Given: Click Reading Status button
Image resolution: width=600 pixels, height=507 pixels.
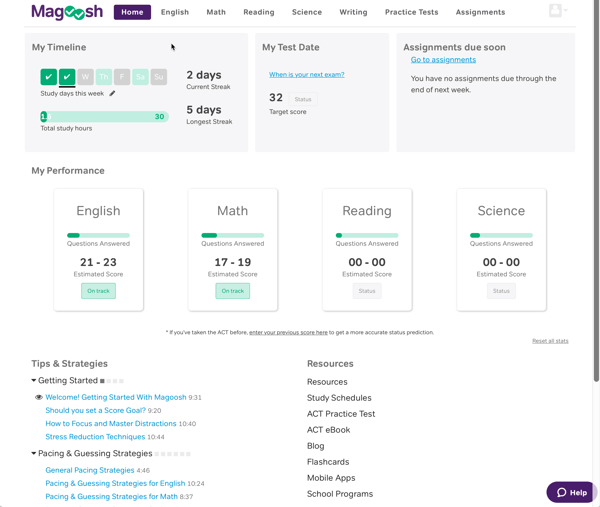Looking at the screenshot, I should (367, 291).
